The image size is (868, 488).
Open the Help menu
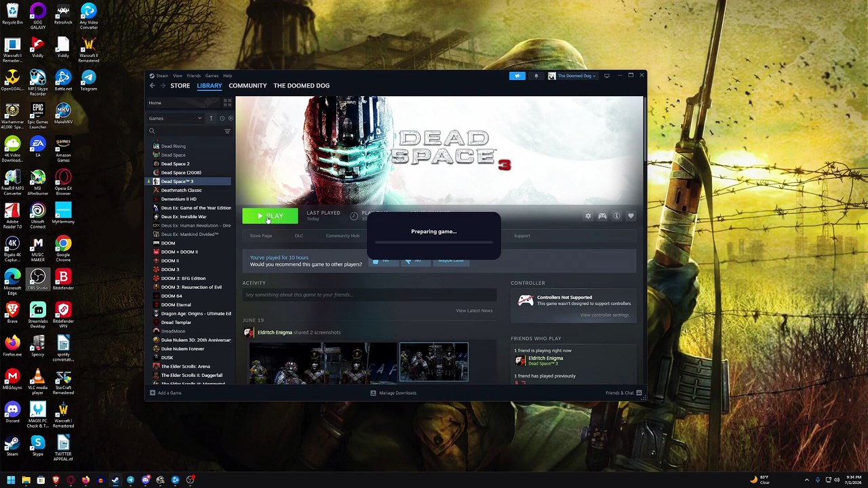click(227, 76)
